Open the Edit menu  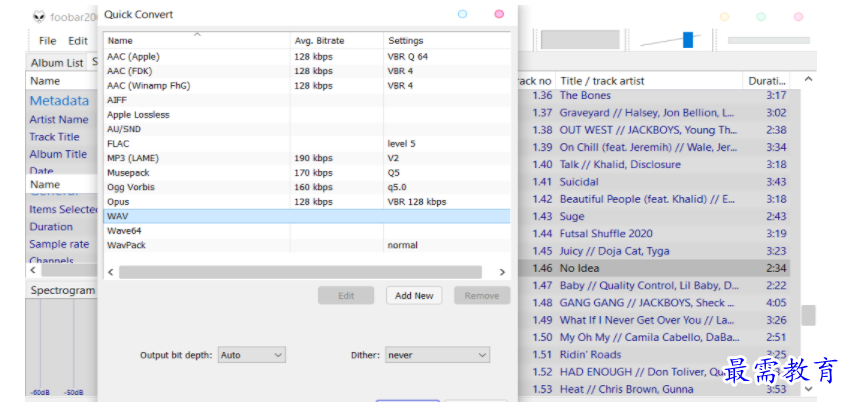click(x=78, y=40)
